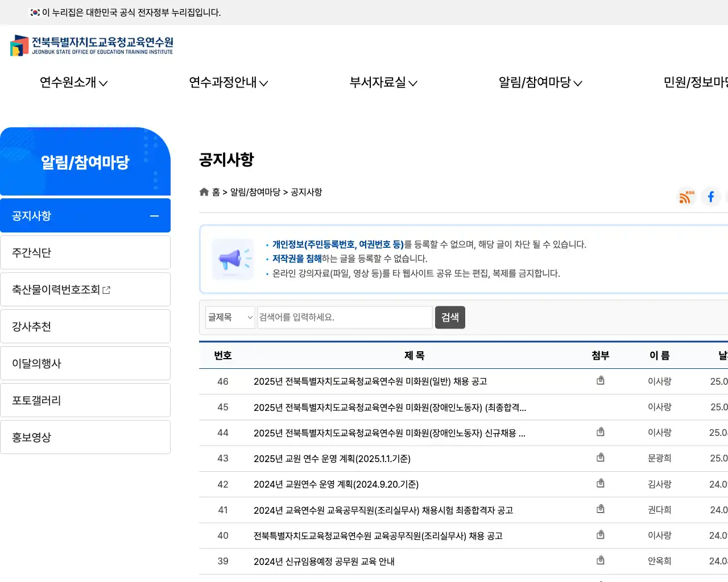This screenshot has height=582, width=728.
Task: Open 포토갤러리 in the sidebar
Action: [85, 400]
